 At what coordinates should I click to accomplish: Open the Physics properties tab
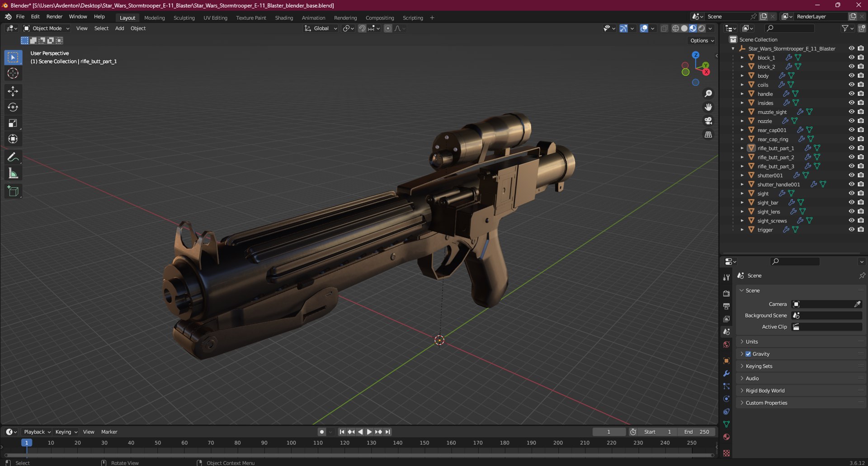pyautogui.click(x=726, y=399)
